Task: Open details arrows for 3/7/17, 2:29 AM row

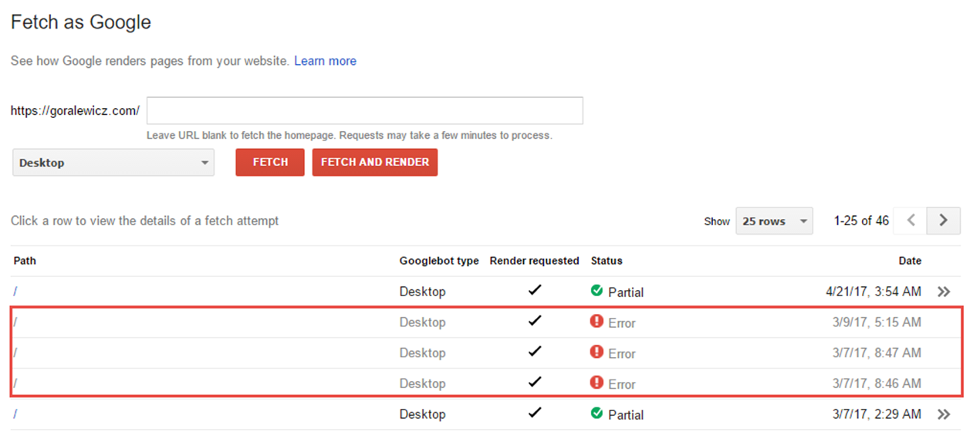Action: point(943,414)
